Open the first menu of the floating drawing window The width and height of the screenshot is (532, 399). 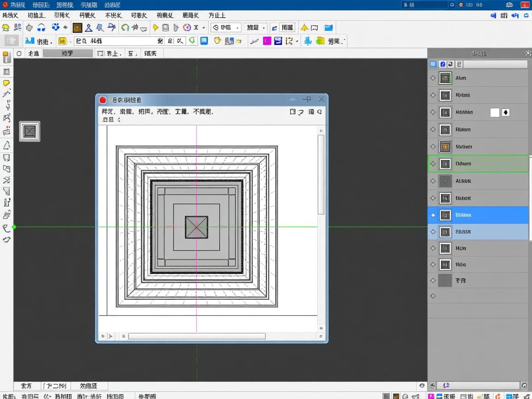pyautogui.click(x=108, y=111)
